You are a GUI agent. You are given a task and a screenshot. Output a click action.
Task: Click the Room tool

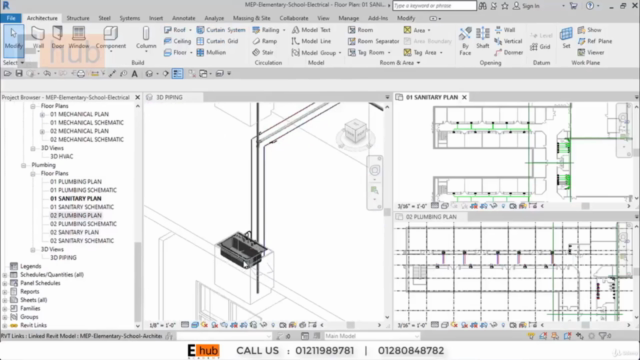pyautogui.click(x=360, y=30)
